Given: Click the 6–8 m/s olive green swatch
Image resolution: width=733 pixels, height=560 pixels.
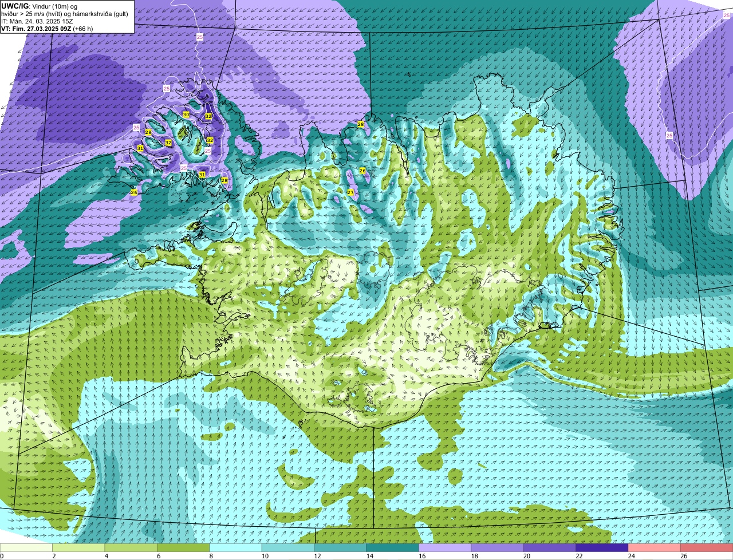Looking at the screenshot, I should pyautogui.click(x=183, y=547).
